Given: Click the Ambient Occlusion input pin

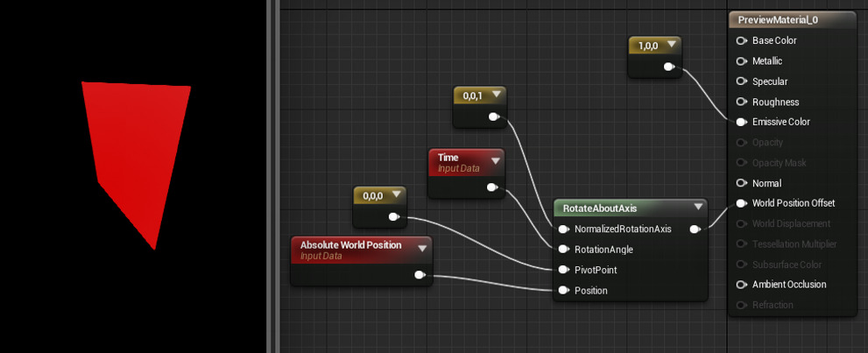Looking at the screenshot, I should pos(741,285).
